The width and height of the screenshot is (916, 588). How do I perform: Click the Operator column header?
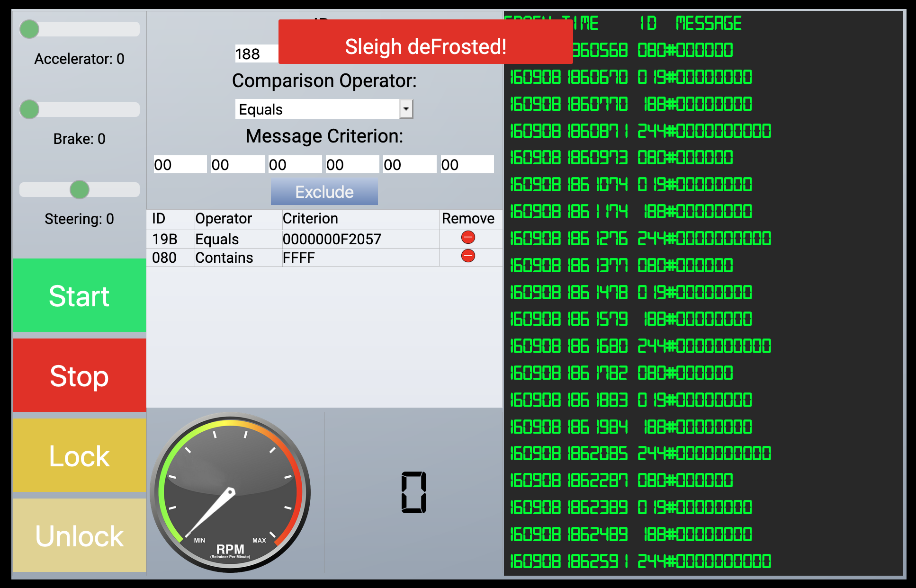coord(224,219)
